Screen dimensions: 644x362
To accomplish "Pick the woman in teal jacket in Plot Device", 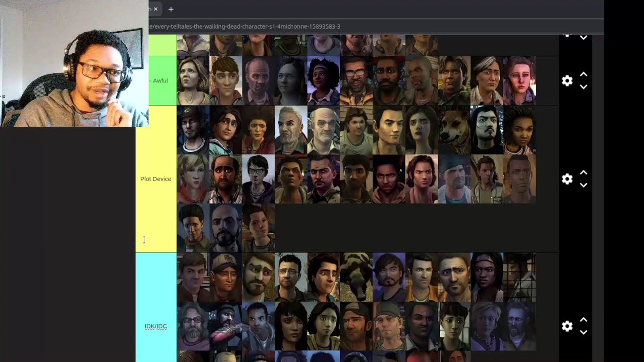I will click(x=226, y=130).
